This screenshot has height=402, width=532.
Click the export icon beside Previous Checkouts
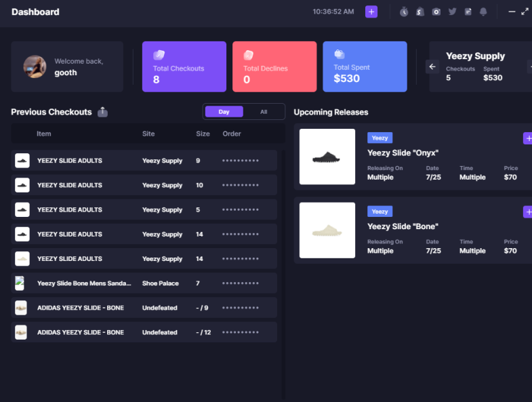pyautogui.click(x=102, y=112)
